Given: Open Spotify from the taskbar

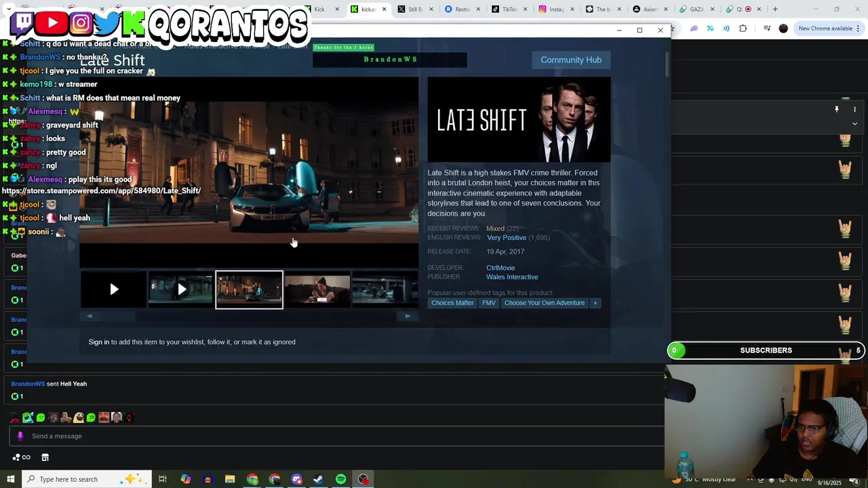Looking at the screenshot, I should coord(340,479).
